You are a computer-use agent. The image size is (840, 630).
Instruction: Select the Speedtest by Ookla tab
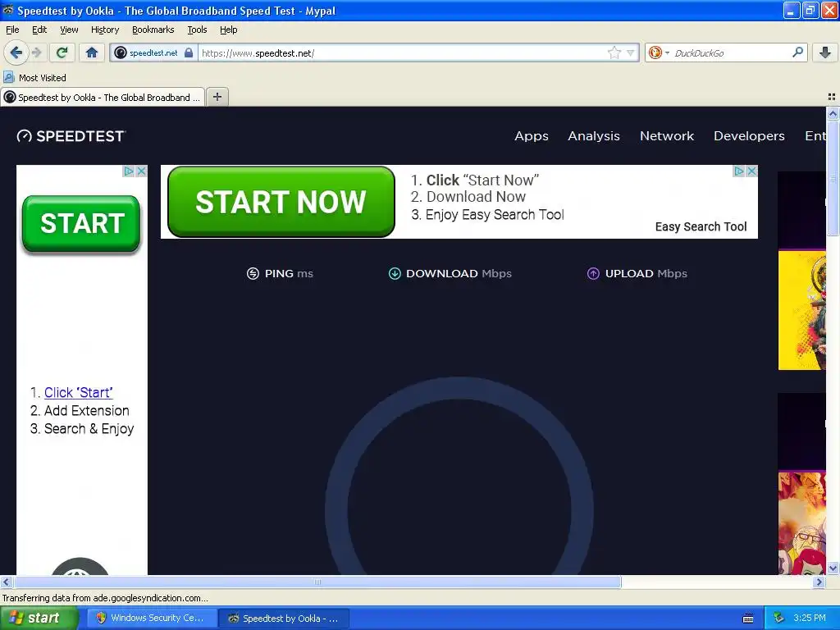pos(103,97)
